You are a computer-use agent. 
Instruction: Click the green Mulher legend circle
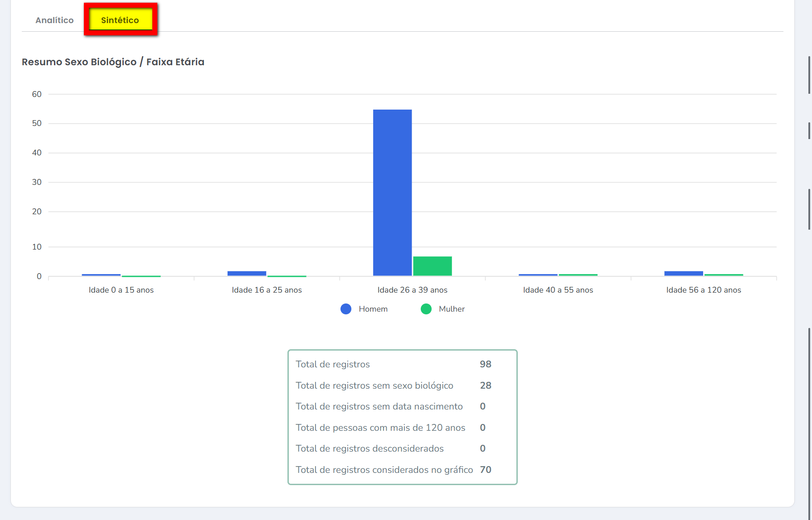(426, 309)
